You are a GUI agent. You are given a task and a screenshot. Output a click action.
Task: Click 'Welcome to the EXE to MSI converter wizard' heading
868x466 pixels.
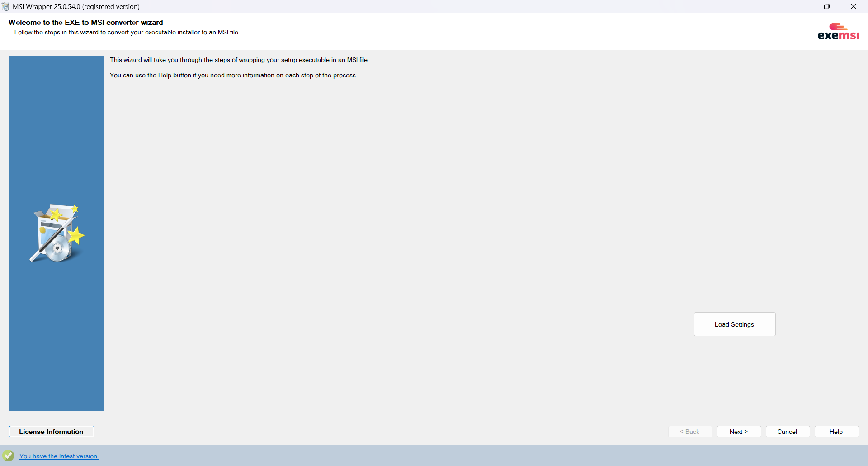(x=86, y=22)
